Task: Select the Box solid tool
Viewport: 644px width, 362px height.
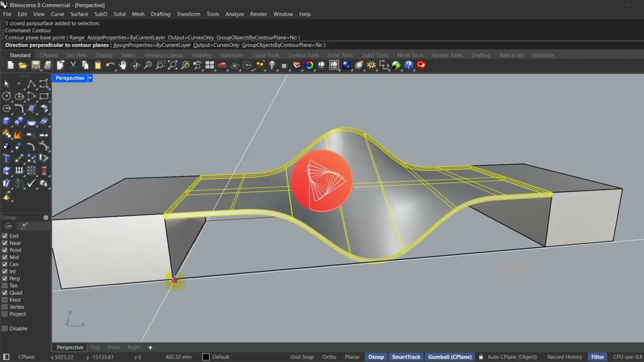Action: click(7, 121)
